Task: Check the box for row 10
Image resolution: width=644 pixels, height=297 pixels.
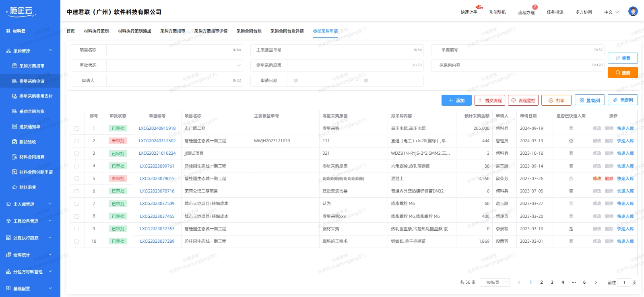Action: pyautogui.click(x=76, y=242)
